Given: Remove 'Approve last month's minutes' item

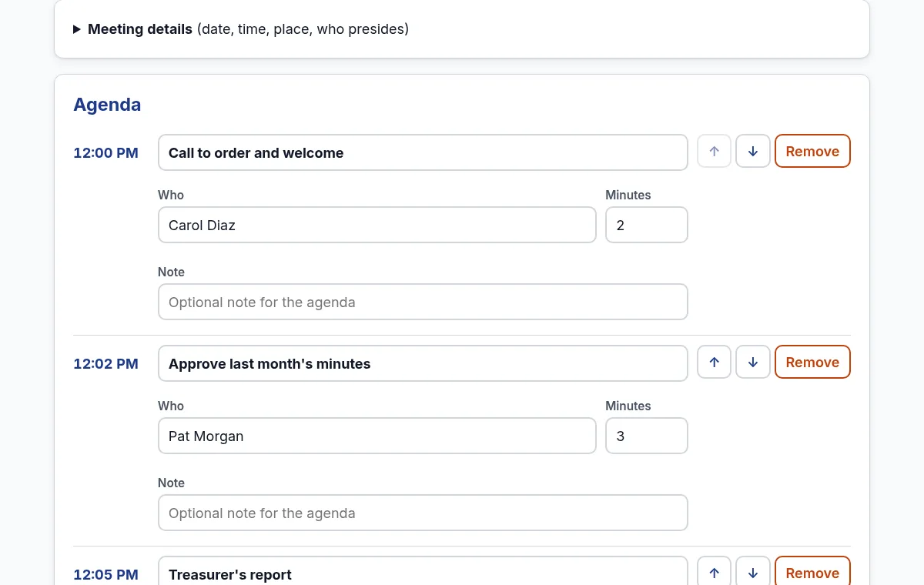Looking at the screenshot, I should click(x=812, y=363).
